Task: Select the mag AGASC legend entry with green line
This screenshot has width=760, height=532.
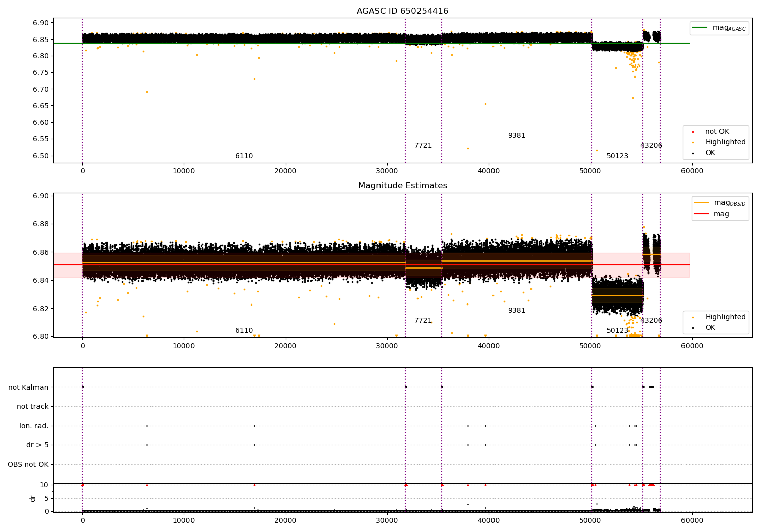Action: [x=719, y=28]
